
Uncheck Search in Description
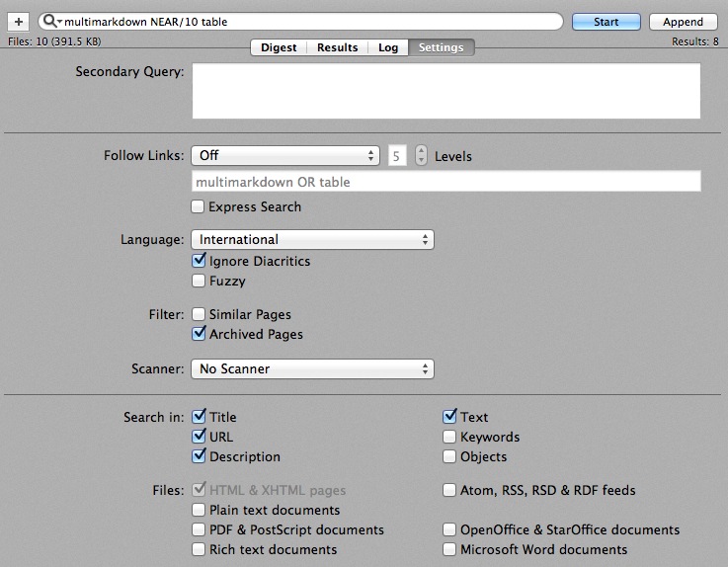tap(199, 456)
